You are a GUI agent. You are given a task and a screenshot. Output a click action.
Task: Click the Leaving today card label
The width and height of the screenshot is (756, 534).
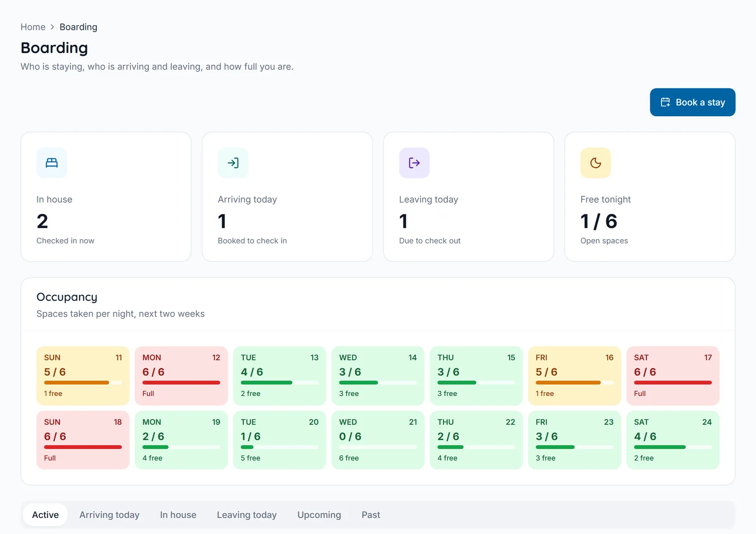click(429, 199)
